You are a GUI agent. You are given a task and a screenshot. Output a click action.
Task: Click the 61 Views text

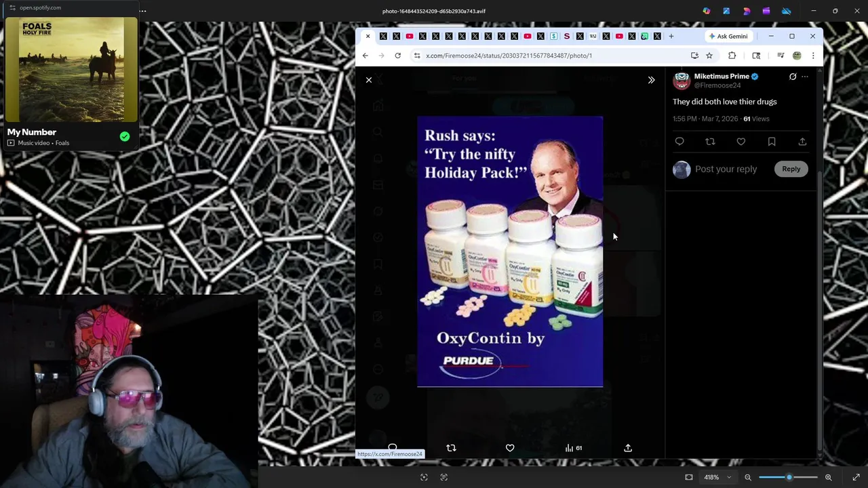tap(756, 119)
